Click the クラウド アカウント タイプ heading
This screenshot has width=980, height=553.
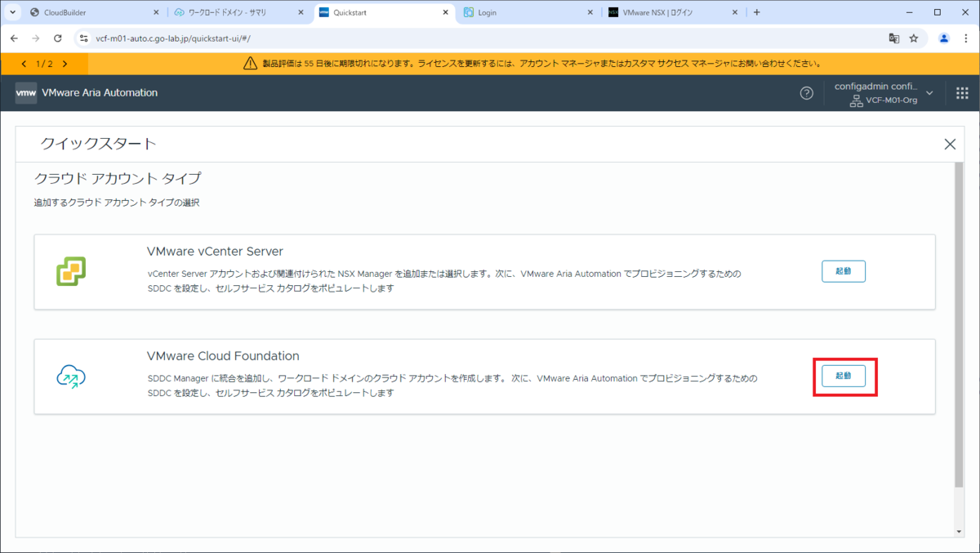pos(118,177)
